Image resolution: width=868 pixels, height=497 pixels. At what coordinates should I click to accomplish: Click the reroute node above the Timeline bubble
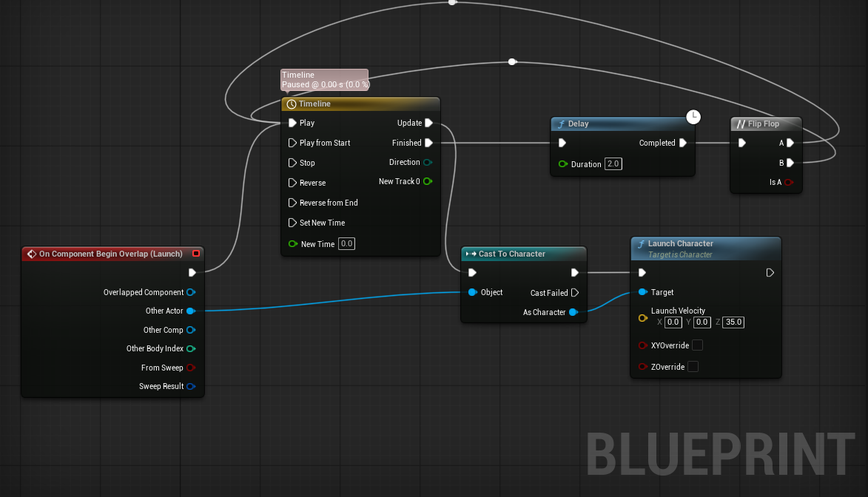click(x=512, y=61)
